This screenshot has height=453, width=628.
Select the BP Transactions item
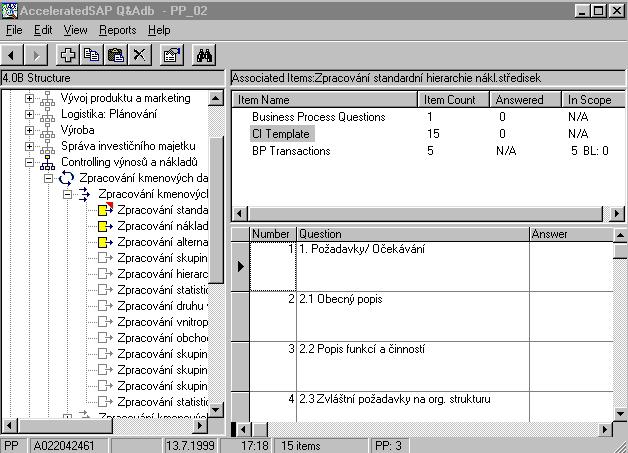coord(291,151)
